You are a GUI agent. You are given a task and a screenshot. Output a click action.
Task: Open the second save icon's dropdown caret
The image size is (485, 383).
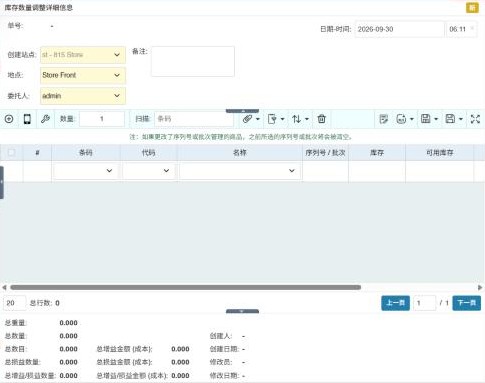pos(461,119)
